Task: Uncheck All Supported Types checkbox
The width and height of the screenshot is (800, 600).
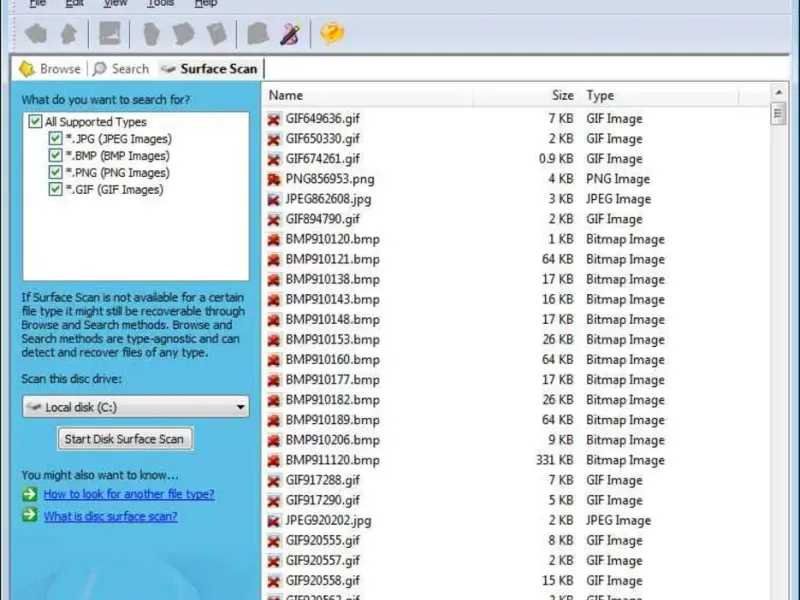Action: coord(35,121)
